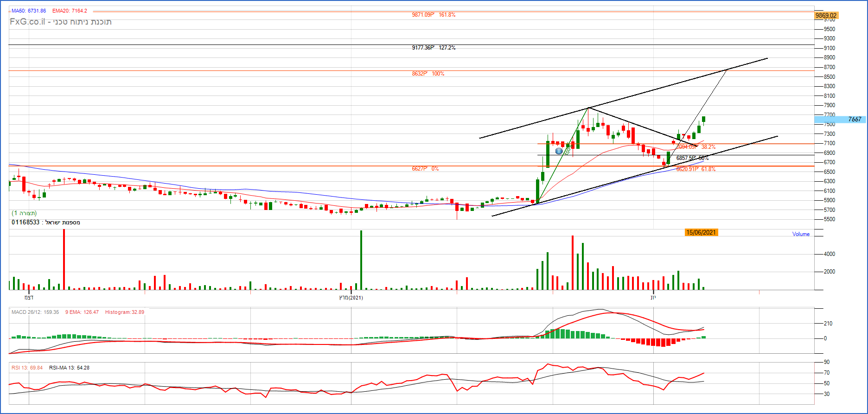This screenshot has width=868, height=414.
Task: Click the 127.2% Fibonacci level label
Action: point(434,48)
